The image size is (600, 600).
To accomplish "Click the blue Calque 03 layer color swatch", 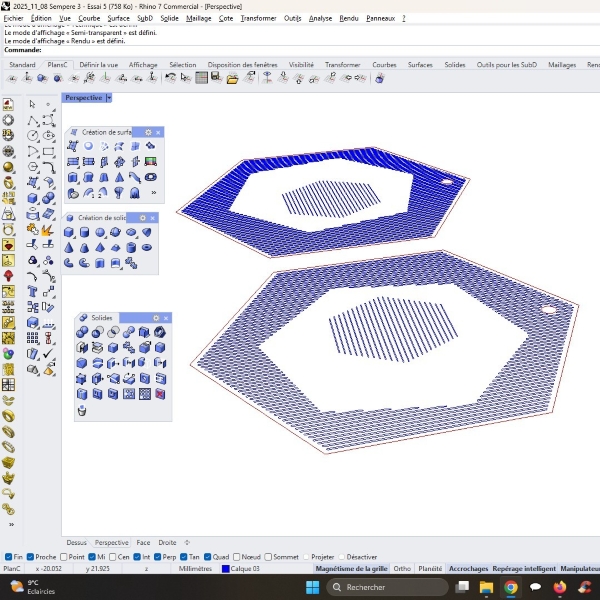I will point(225,568).
